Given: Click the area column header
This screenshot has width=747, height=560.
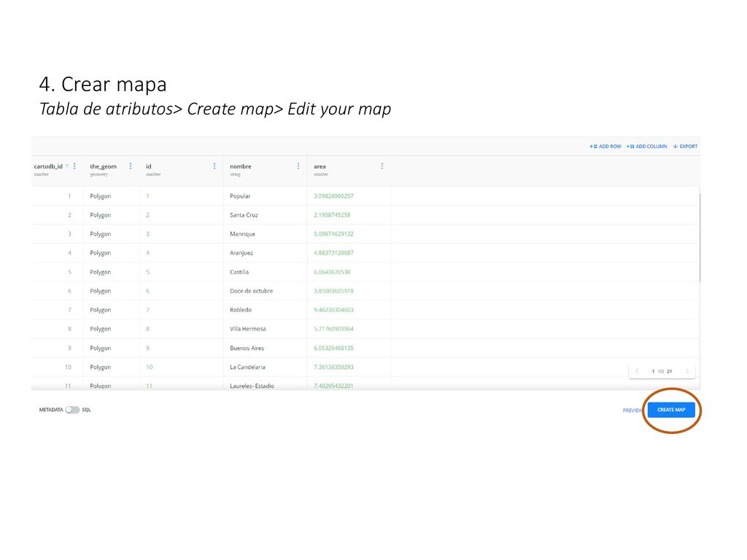Looking at the screenshot, I should coord(320,166).
